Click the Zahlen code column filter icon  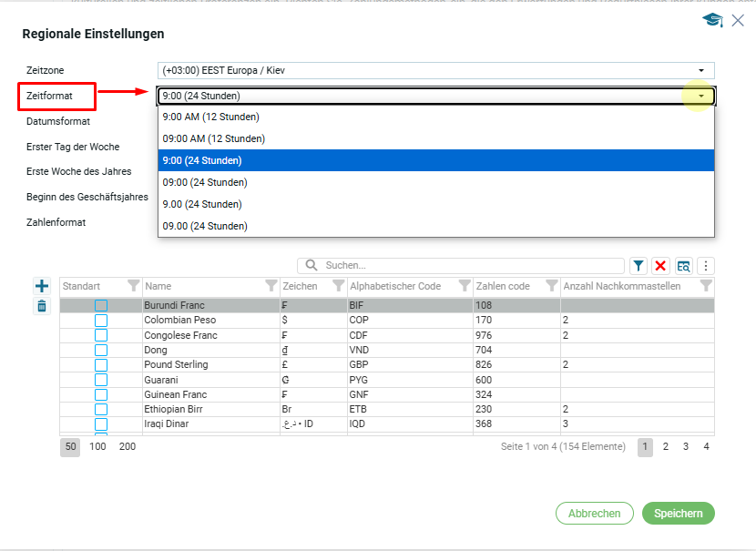coord(551,286)
